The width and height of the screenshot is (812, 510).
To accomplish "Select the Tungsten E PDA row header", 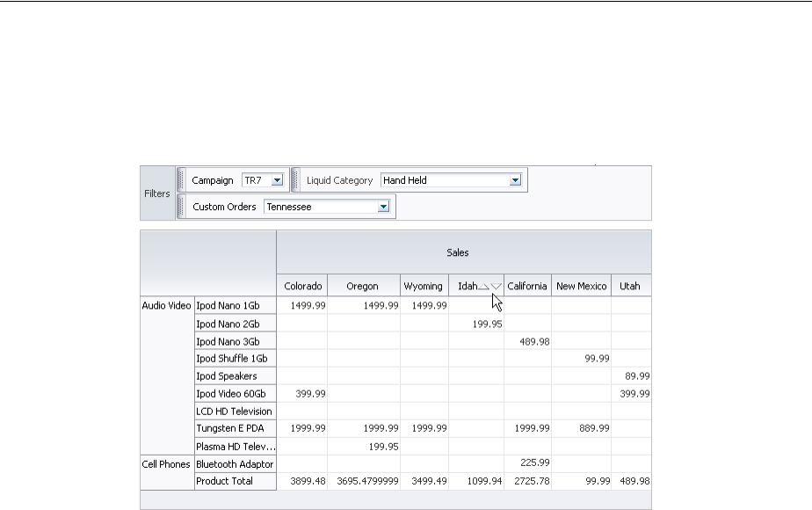I will point(236,428).
